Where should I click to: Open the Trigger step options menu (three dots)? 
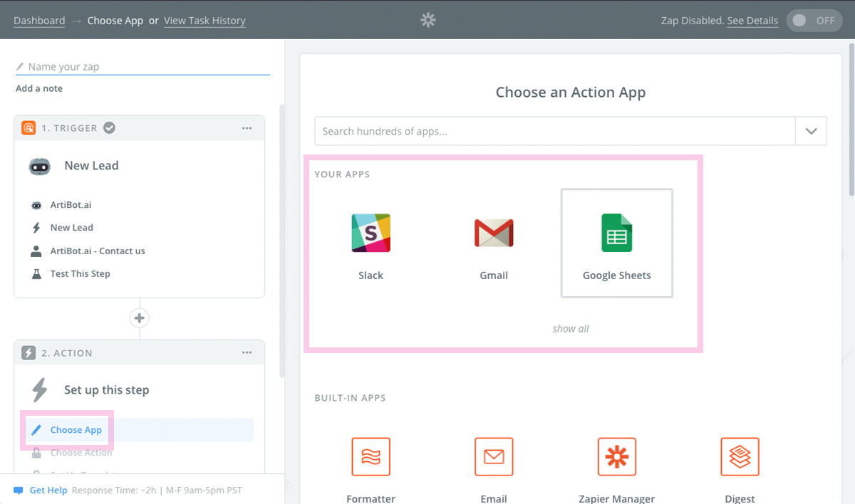(x=247, y=128)
